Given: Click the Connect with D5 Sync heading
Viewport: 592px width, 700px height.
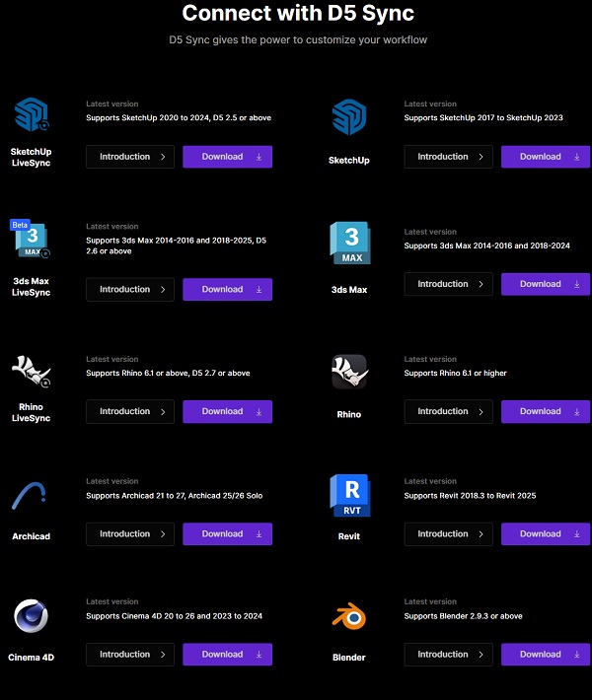Looking at the screenshot, I should (298, 14).
